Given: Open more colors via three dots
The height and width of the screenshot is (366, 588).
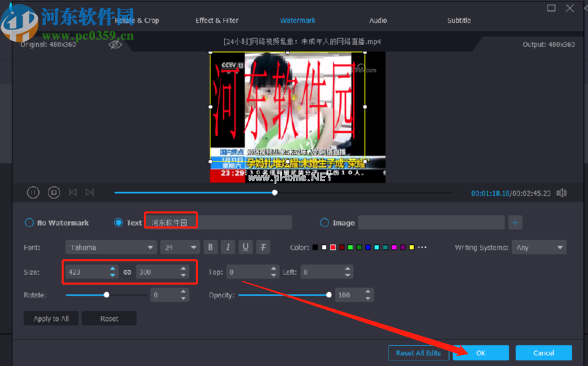Looking at the screenshot, I should pos(422,247).
